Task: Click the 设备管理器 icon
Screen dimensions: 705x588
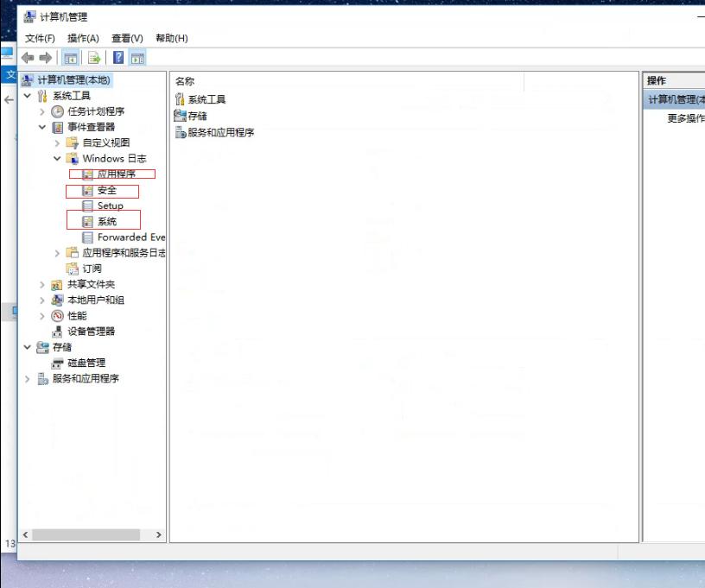Action: click(x=57, y=332)
